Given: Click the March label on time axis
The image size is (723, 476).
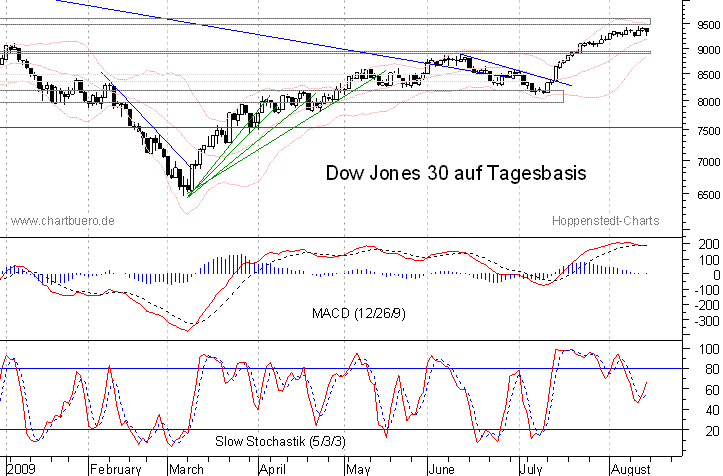Looking at the screenshot, I should [x=186, y=470].
